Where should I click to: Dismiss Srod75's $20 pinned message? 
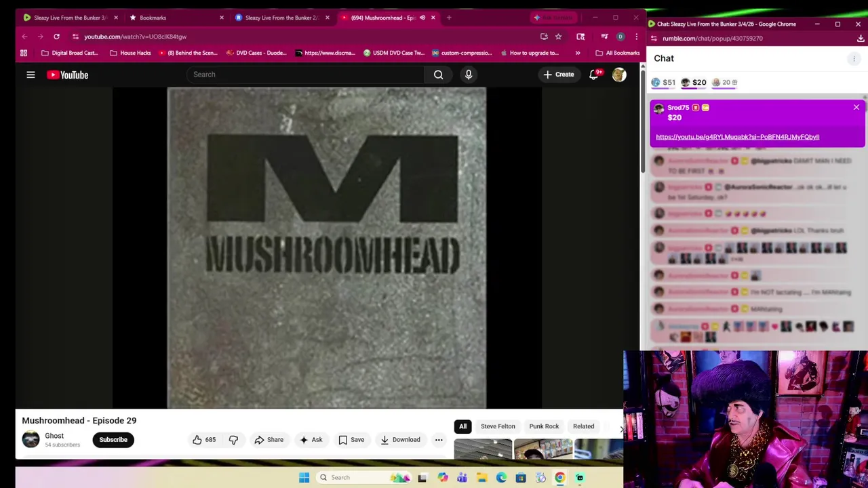tap(856, 107)
